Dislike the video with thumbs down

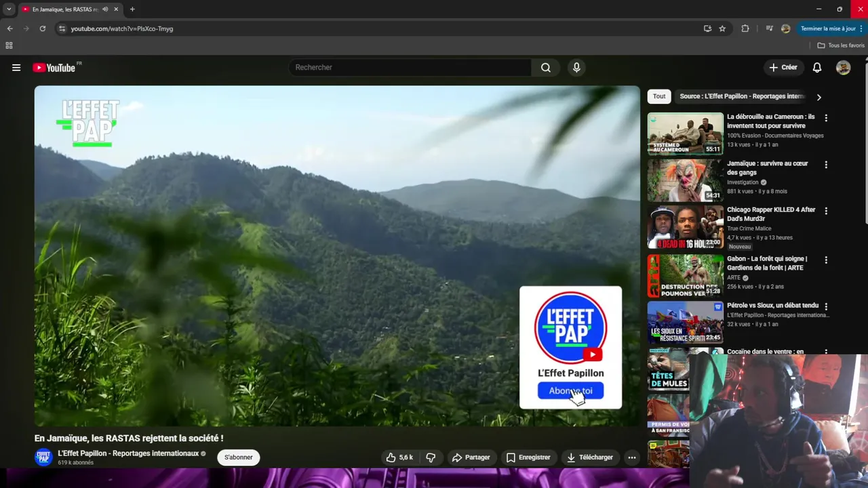pos(431,457)
